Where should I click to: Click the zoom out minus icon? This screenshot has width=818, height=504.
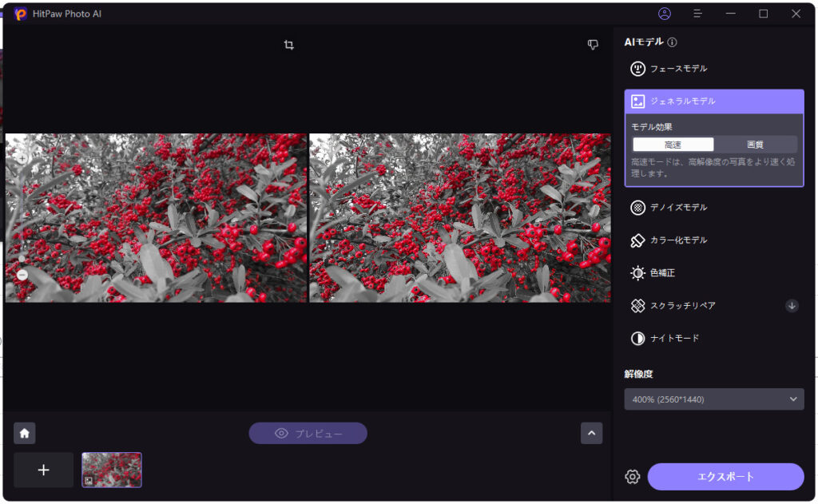coord(22,275)
